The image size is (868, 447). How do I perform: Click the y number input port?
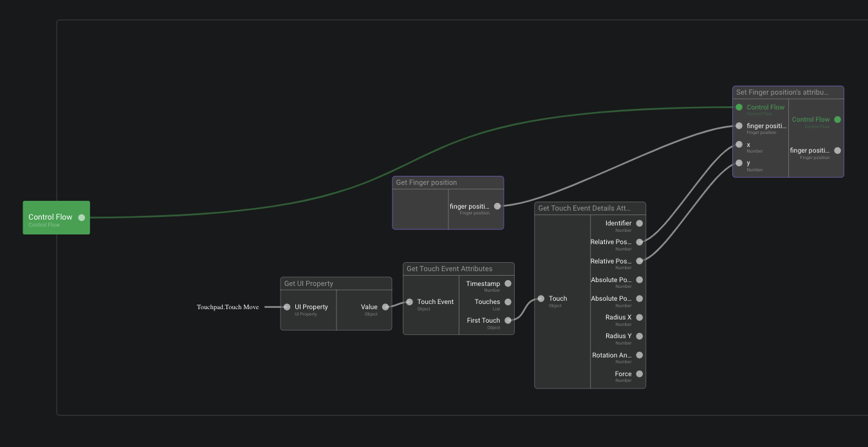[x=739, y=163]
